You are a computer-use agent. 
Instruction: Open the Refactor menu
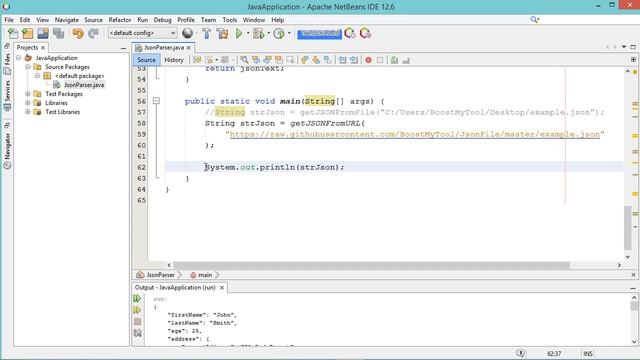[120, 20]
